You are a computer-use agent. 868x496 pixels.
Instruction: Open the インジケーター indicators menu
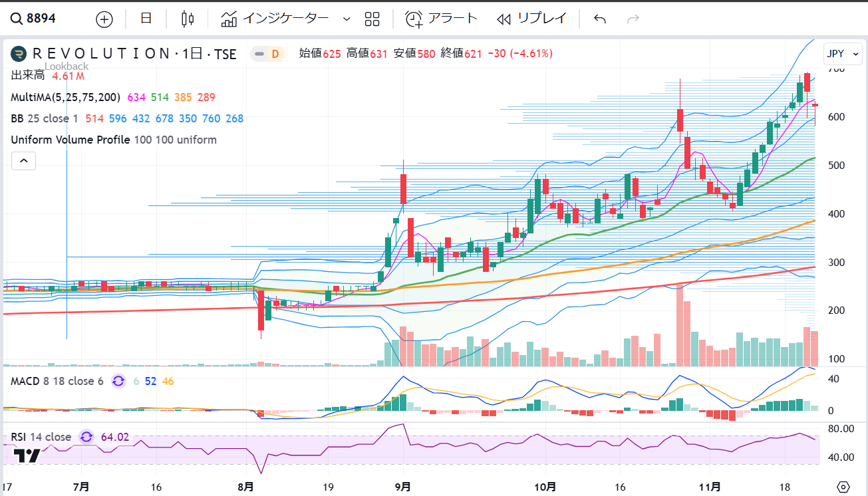point(275,19)
